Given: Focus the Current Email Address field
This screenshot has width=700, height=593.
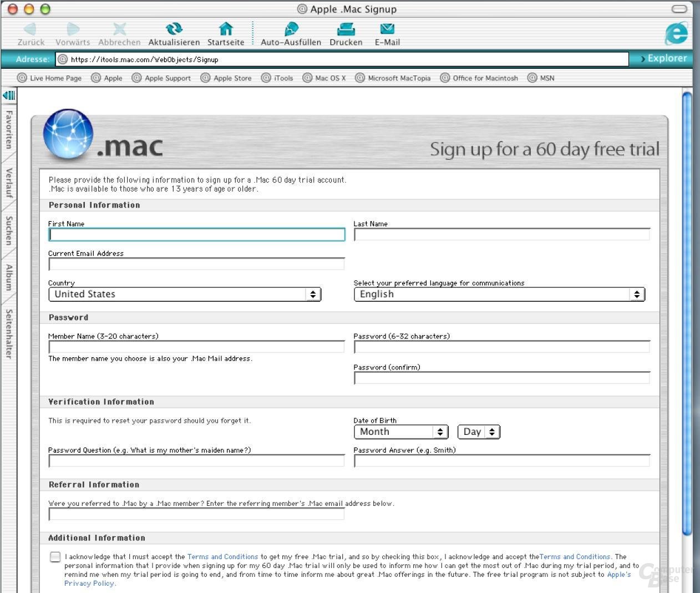Looking at the screenshot, I should pos(197,264).
